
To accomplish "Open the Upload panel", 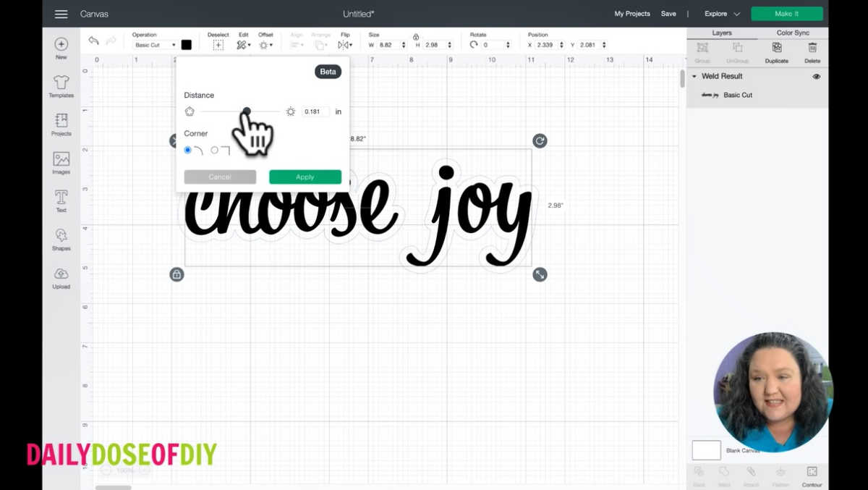I will pyautogui.click(x=61, y=278).
